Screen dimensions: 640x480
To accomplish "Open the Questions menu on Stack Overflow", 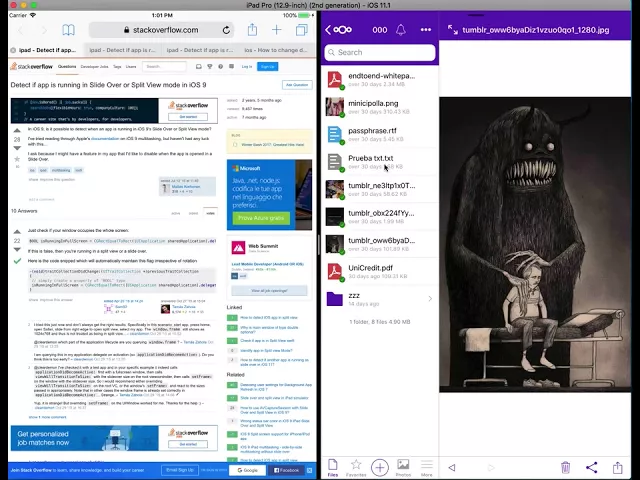I will point(67,66).
